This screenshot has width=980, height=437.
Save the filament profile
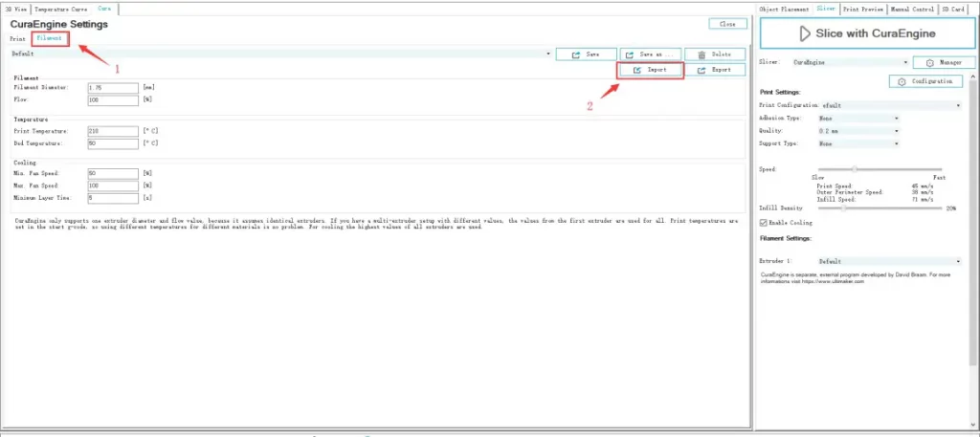click(587, 55)
